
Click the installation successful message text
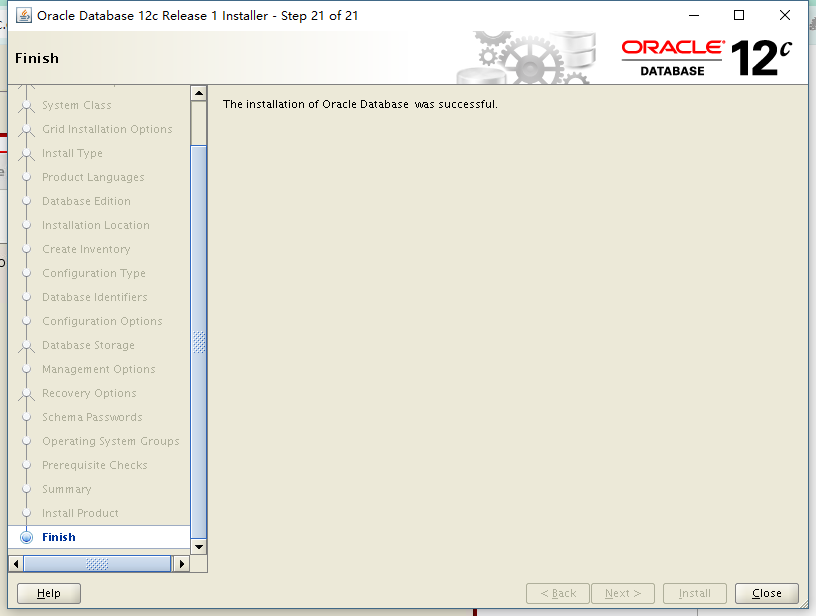point(360,104)
